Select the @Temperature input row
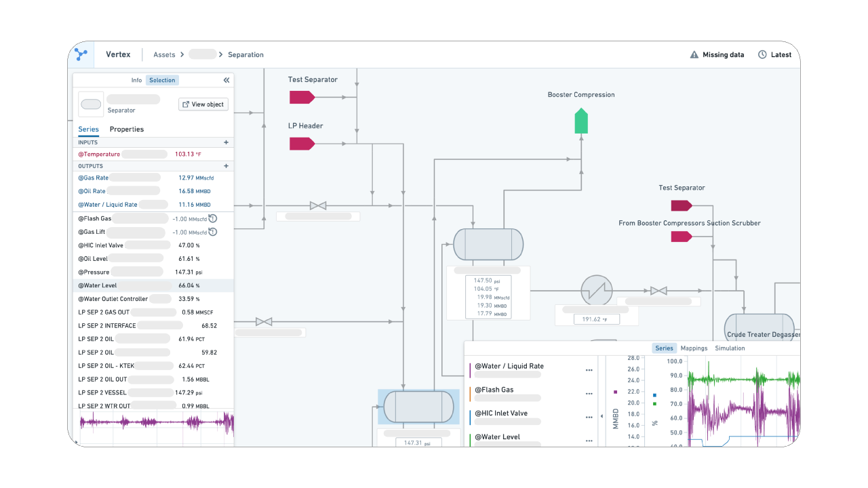Screen dimensions: 868x488 [153, 154]
